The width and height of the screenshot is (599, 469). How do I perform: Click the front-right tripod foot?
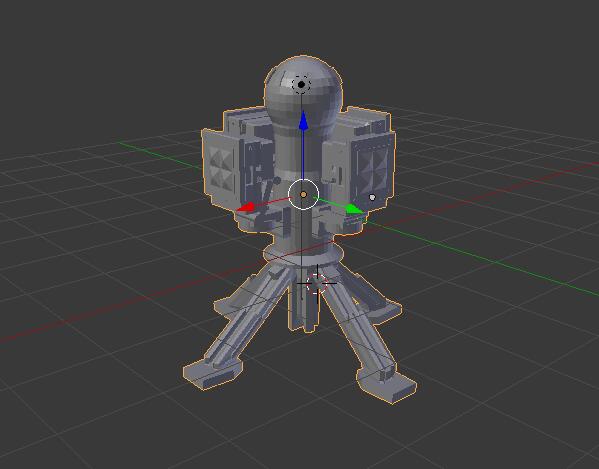click(388, 383)
